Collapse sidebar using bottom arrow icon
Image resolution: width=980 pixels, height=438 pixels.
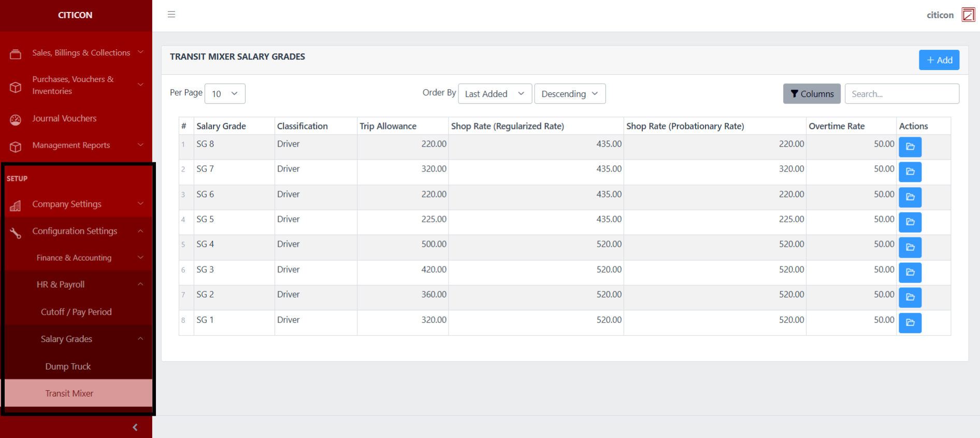pos(135,427)
